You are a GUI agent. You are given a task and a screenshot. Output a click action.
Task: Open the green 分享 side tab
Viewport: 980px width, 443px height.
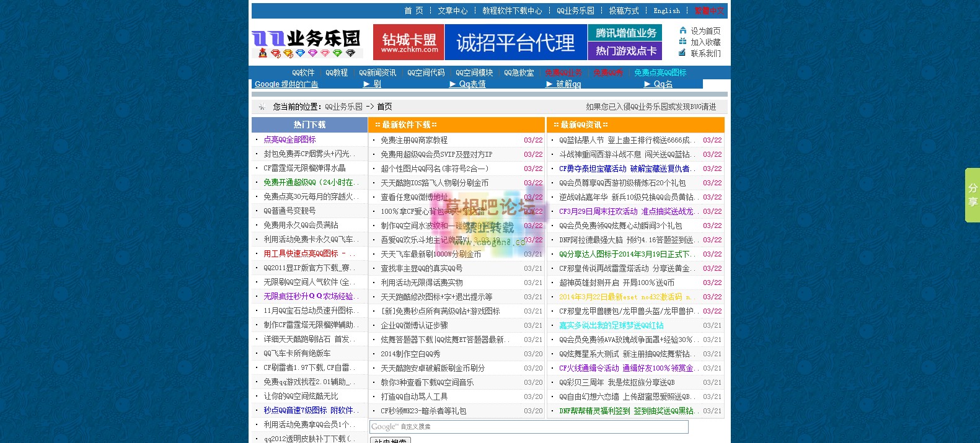coord(973,195)
